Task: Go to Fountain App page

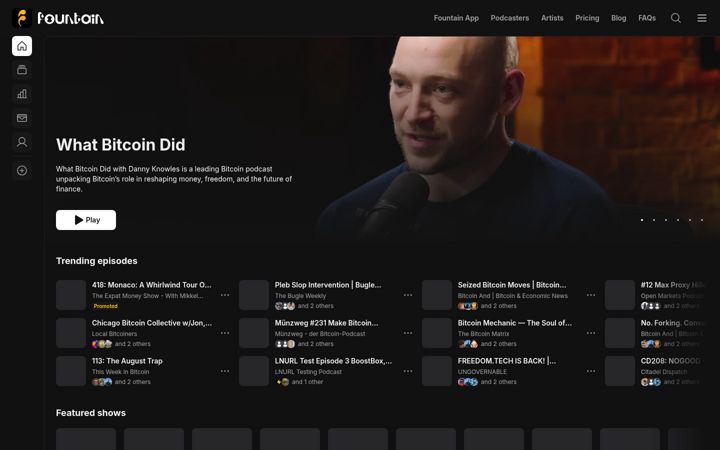Action: point(456,18)
